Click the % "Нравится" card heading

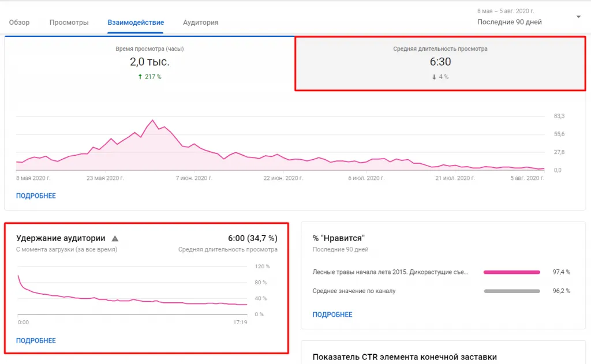338,238
